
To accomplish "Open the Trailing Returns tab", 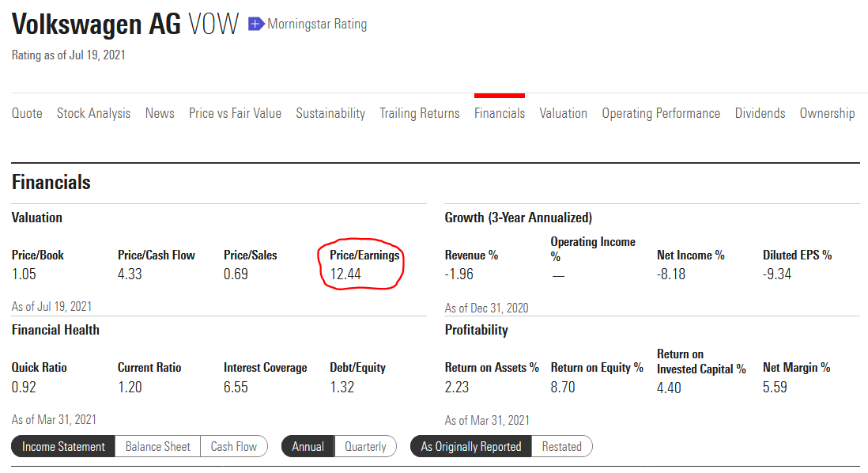I will (420, 113).
